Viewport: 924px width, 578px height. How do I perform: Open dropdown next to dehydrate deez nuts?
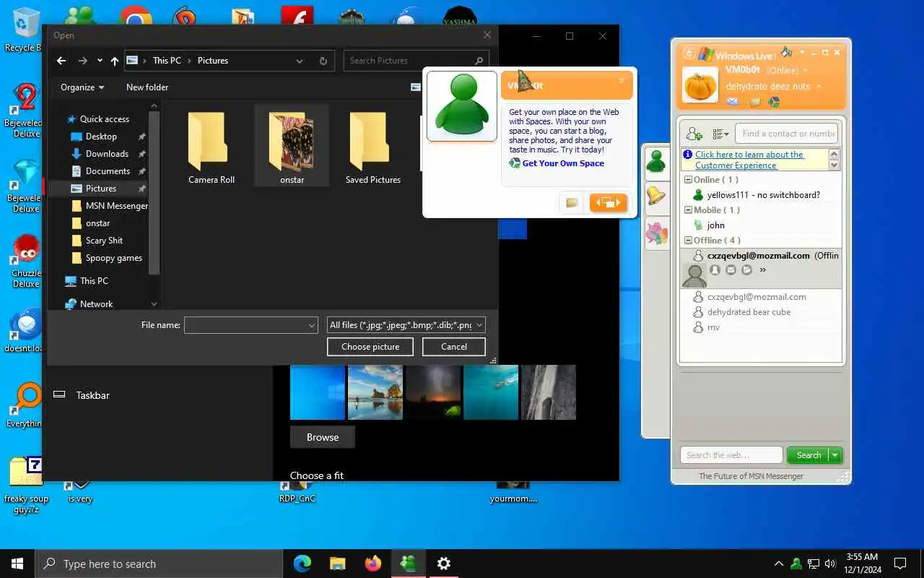pyautogui.click(x=819, y=87)
